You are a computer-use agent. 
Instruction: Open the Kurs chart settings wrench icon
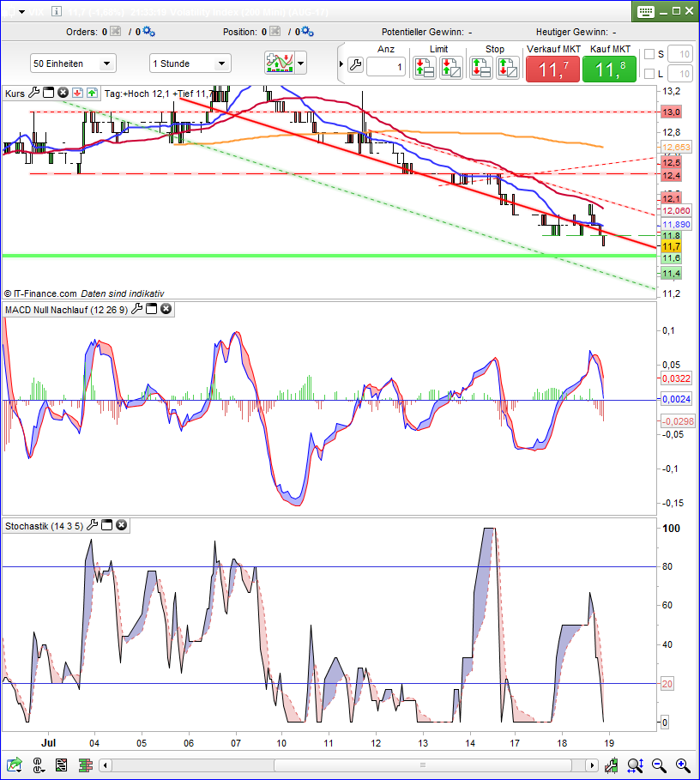coord(35,94)
